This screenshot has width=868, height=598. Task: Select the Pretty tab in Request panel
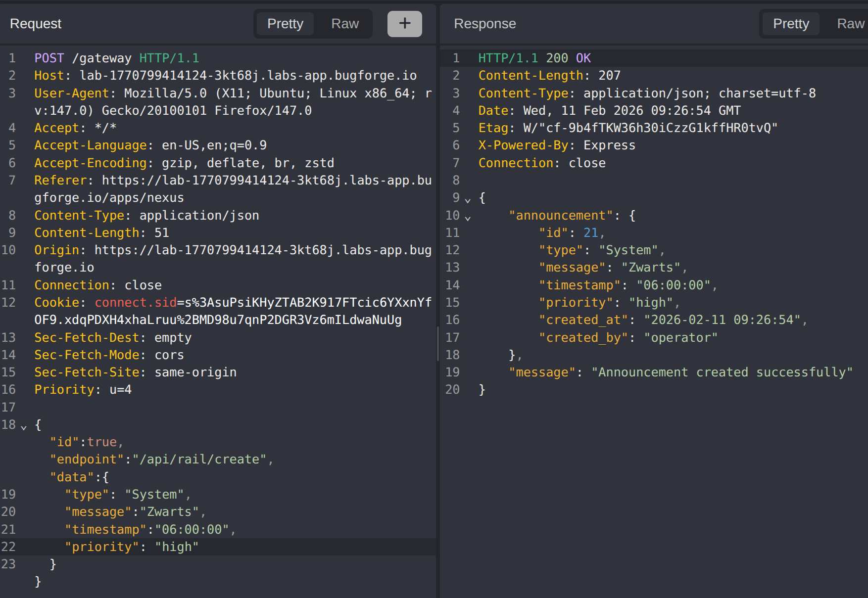[285, 24]
